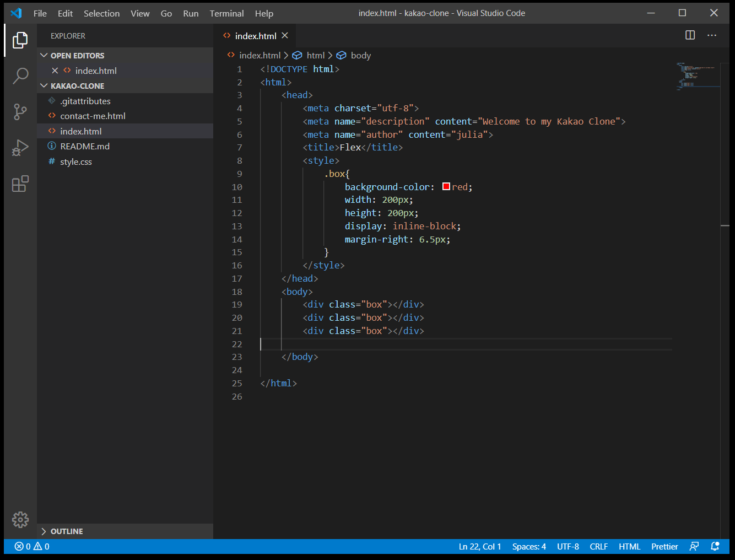Image resolution: width=735 pixels, height=560 pixels.
Task: Click the VS Code logo icon
Action: [16, 13]
